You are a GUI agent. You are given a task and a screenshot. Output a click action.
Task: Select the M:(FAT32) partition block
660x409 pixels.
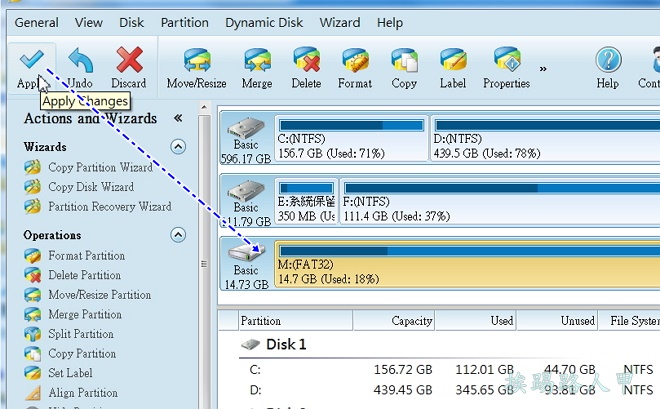click(467, 264)
